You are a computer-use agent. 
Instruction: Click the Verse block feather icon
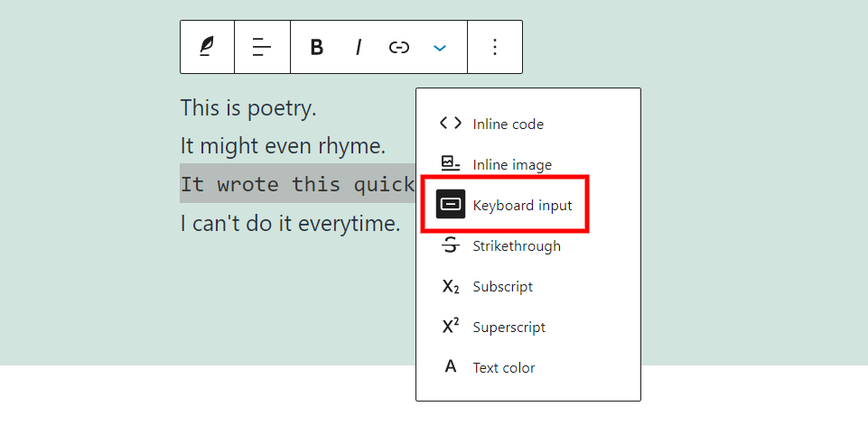[207, 47]
